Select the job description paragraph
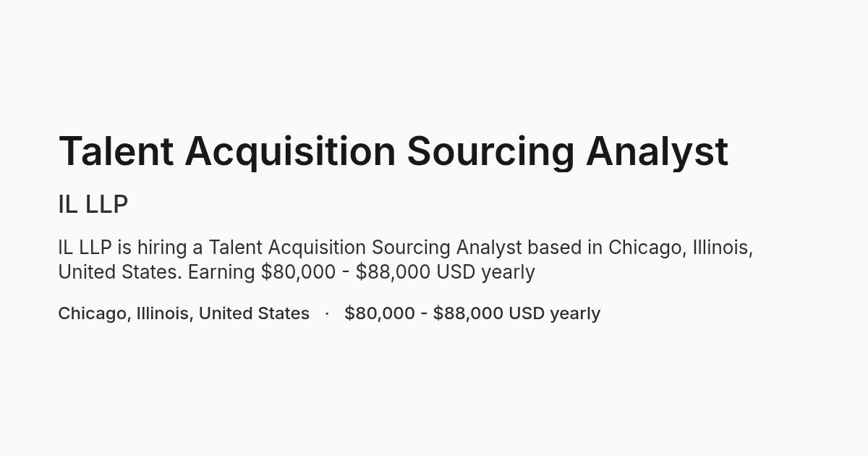This screenshot has height=456, width=868. [405, 259]
